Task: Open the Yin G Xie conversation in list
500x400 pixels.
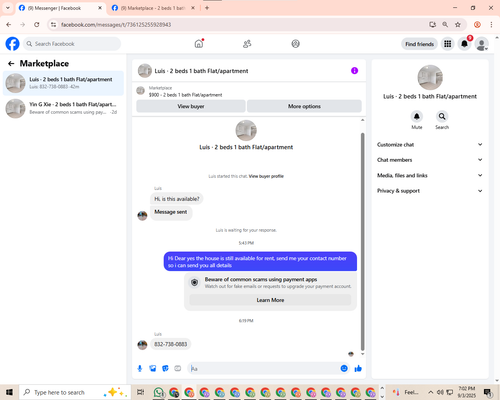Action: 63,108
